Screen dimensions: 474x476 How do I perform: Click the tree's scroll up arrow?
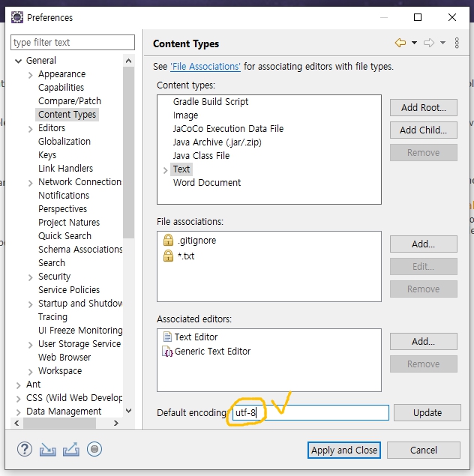tap(128, 61)
